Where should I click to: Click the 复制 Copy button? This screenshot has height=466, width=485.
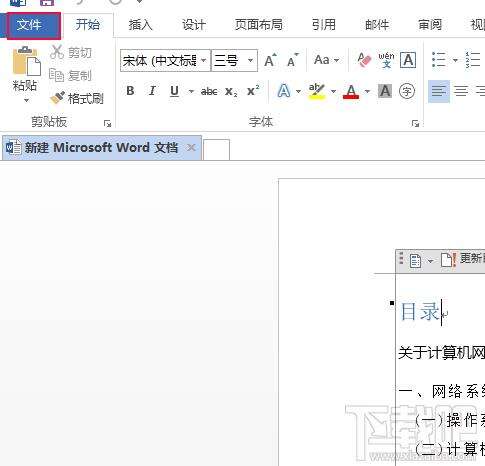click(x=70, y=75)
